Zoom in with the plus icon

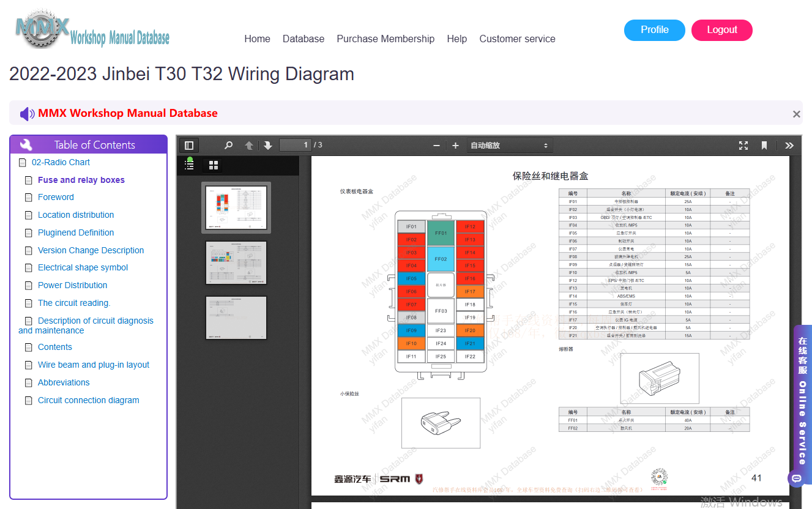point(455,146)
